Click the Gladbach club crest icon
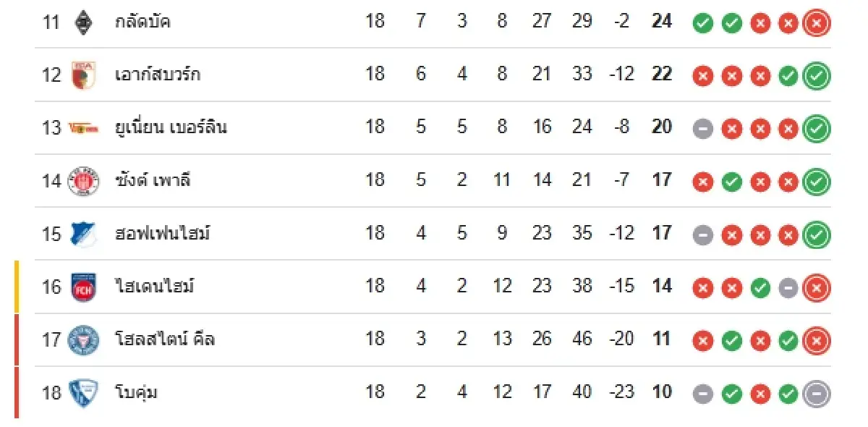Image resolution: width=868 pixels, height=427 pixels. coord(83,22)
